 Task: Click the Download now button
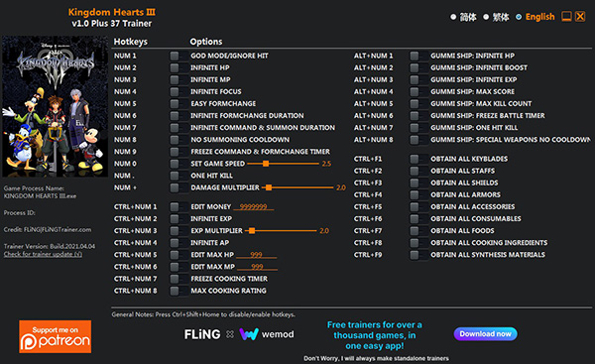tap(485, 334)
